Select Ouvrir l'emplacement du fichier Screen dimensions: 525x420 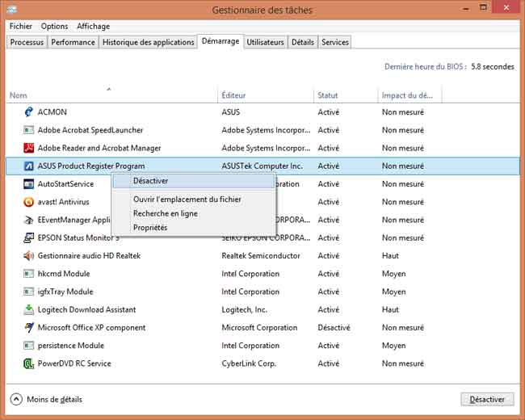[187, 199]
